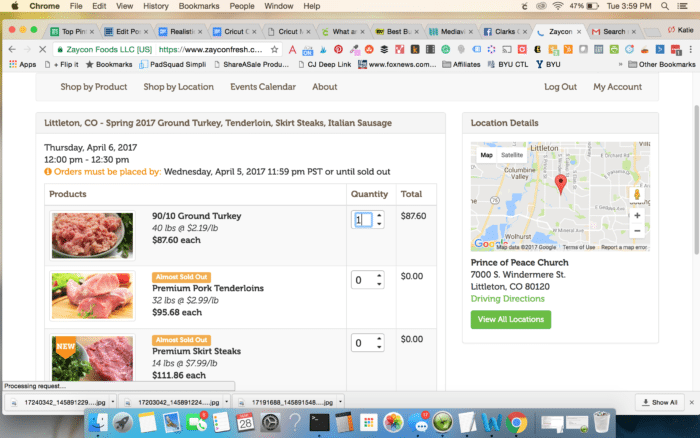Expand options for 17203042 jpg download
Screen dimensions: 700x438
pyautogui.click(x=226, y=402)
